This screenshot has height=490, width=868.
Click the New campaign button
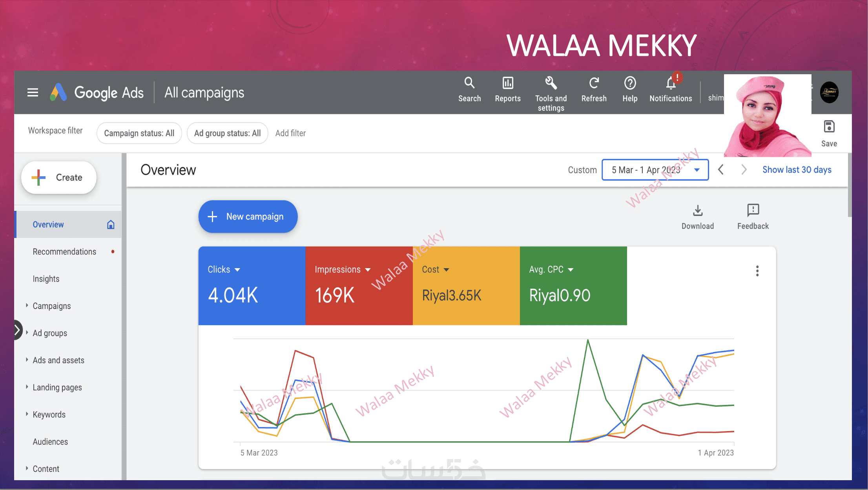click(248, 217)
